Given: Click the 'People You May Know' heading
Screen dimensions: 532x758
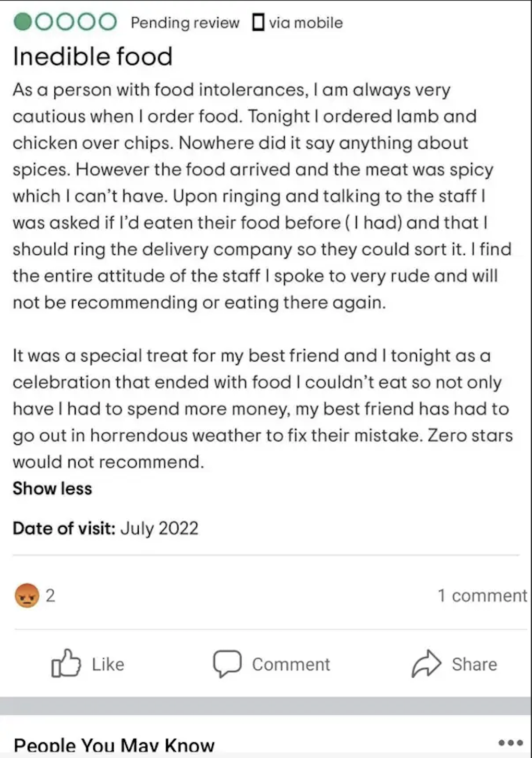Looking at the screenshot, I should (114, 745).
